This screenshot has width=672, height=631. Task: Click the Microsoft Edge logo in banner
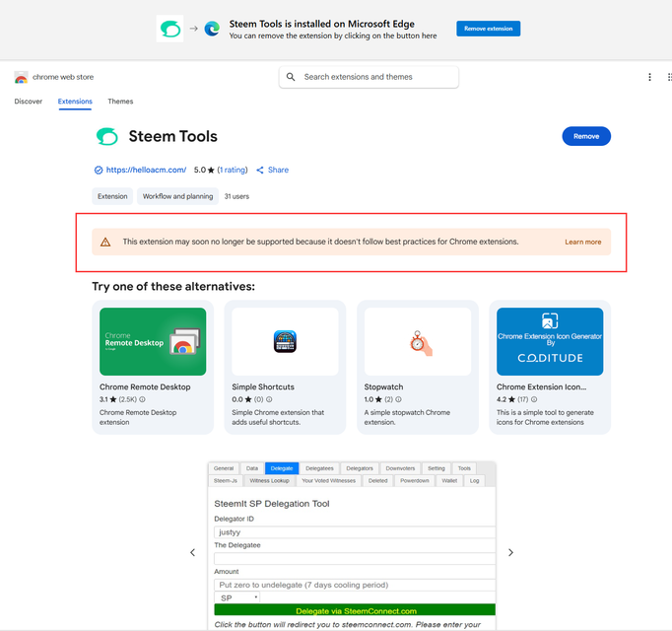tap(212, 29)
